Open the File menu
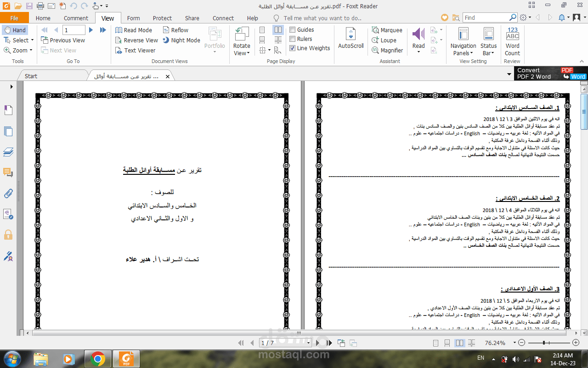Viewport: 588px width, 368px height. (14, 18)
